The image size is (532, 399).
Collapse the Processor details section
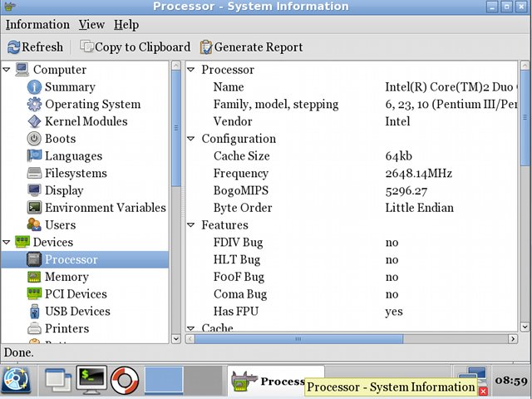pyautogui.click(x=190, y=70)
